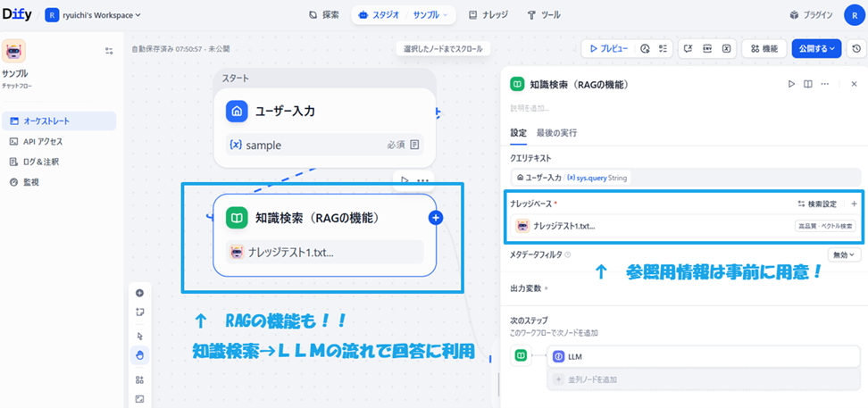This screenshot has width=868, height=408.
Task: Select ナレッジテスト1.txt in knowledge list
Action: tap(684, 226)
